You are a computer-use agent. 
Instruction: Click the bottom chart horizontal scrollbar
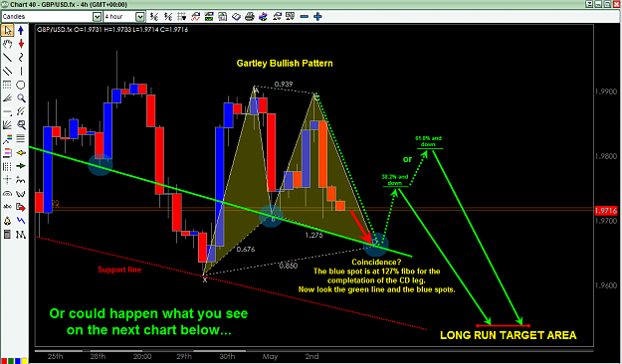(314, 351)
